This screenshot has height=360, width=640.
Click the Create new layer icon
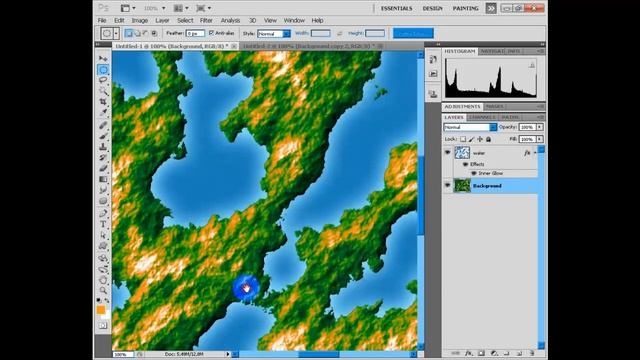[x=519, y=353]
